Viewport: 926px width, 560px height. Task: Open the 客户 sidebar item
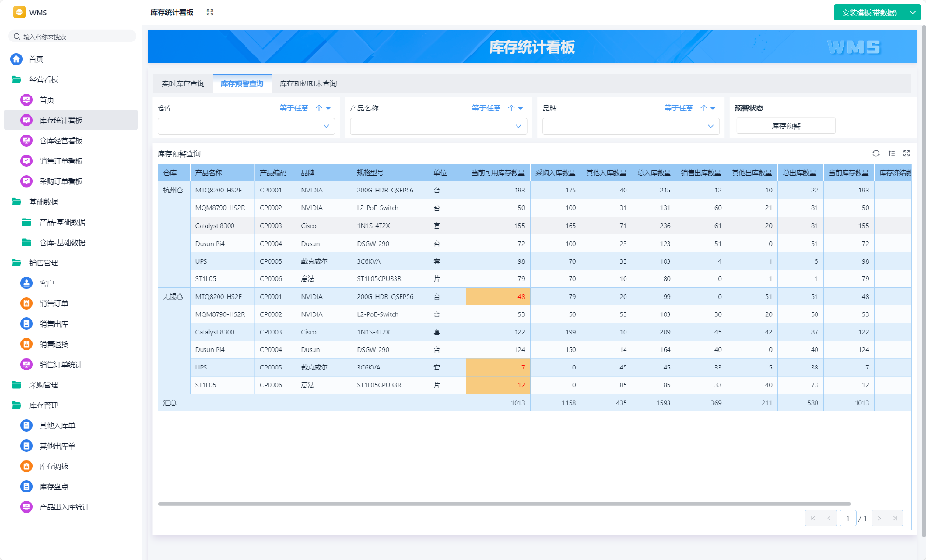click(x=46, y=283)
